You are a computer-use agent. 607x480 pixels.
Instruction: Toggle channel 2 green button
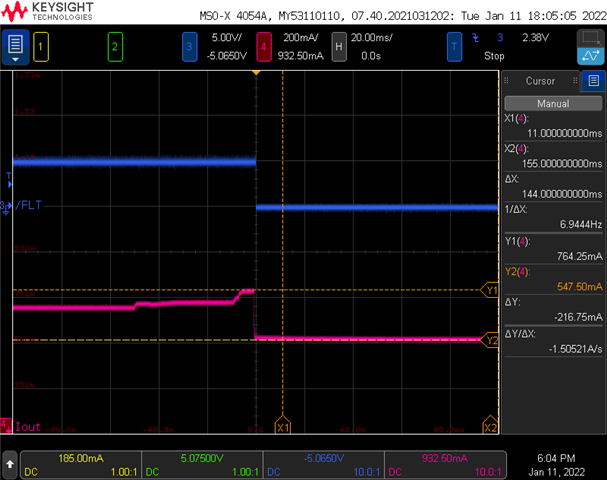[115, 47]
